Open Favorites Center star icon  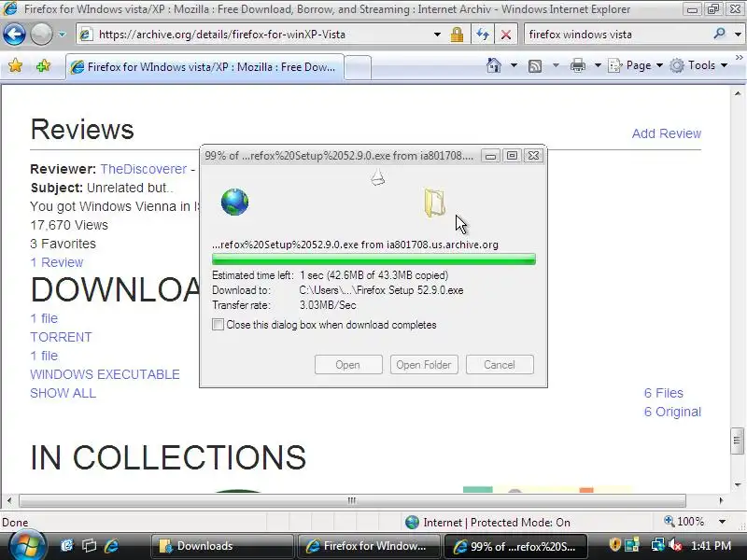(15, 65)
